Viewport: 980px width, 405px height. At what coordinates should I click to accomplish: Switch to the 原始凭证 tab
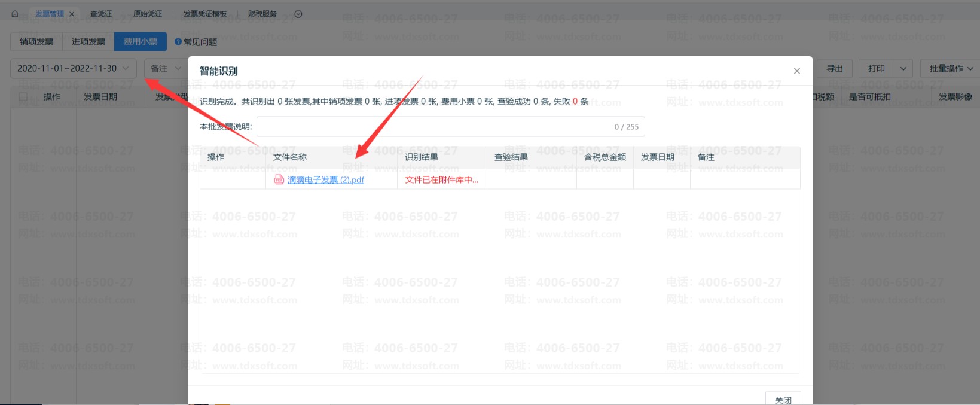click(147, 14)
